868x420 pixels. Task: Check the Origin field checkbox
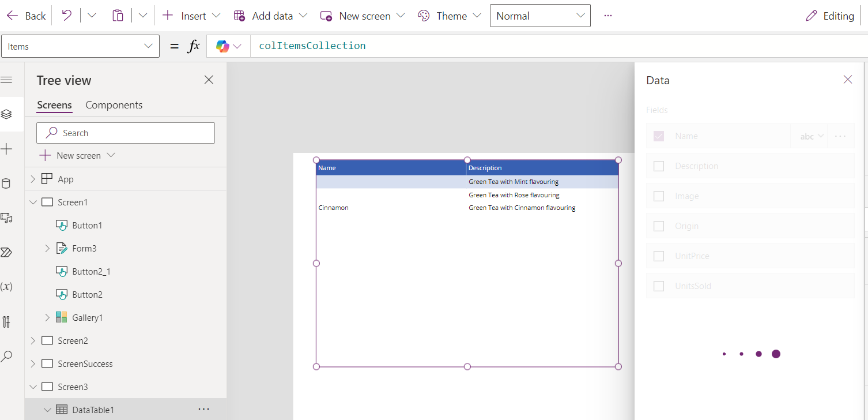[x=659, y=226]
